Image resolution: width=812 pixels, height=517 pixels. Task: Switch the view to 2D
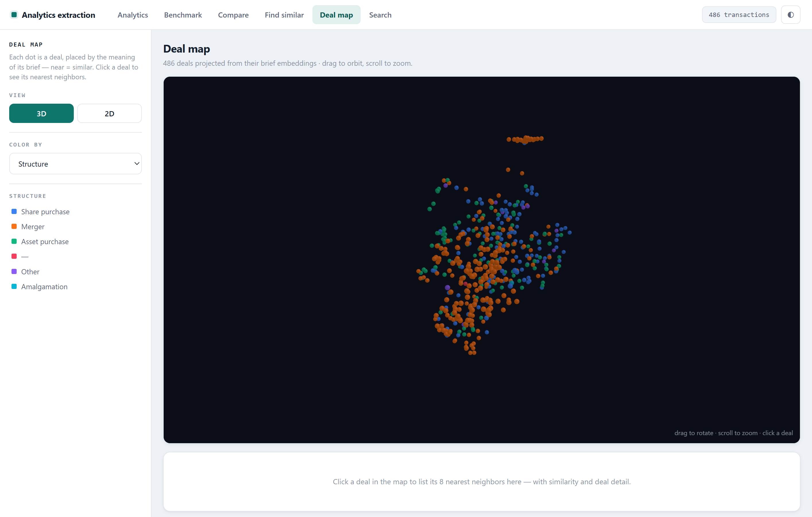pyautogui.click(x=110, y=113)
